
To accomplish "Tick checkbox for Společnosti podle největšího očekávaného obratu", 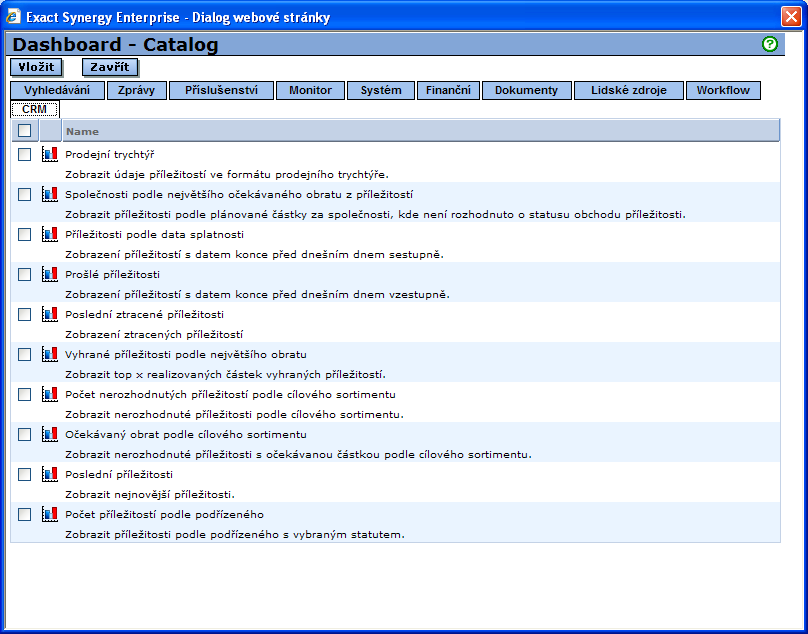I will click(x=24, y=194).
